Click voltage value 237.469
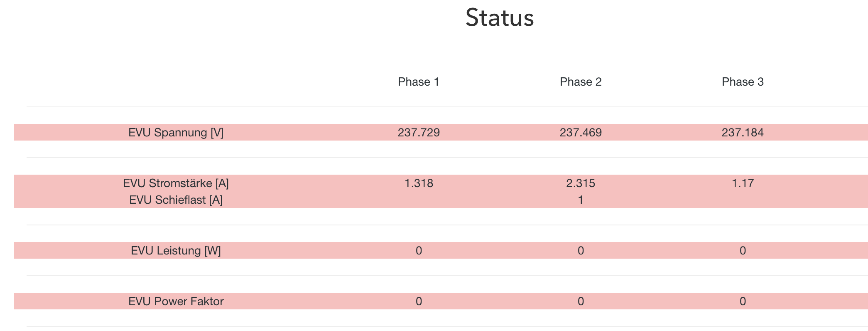Screen dimensions: 868x331 [581, 133]
